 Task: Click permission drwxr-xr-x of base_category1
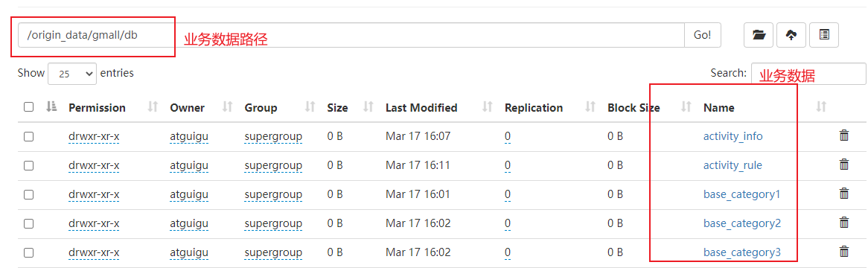coord(94,194)
